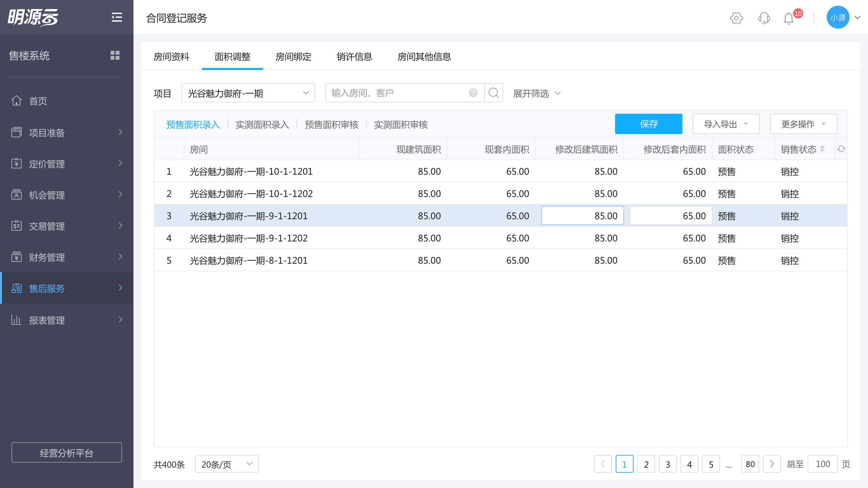Viewport: 868px width, 488px height.
Task: Go to page 3
Action: [x=668, y=464]
